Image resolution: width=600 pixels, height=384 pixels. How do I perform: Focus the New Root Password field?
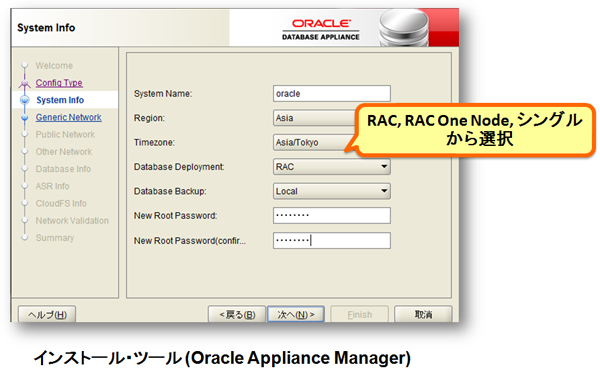coord(332,216)
